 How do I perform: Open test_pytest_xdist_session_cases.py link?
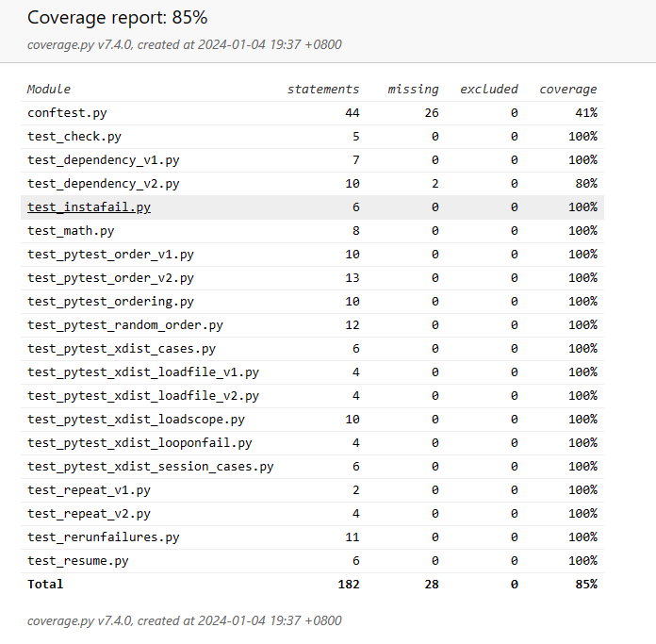(151, 466)
